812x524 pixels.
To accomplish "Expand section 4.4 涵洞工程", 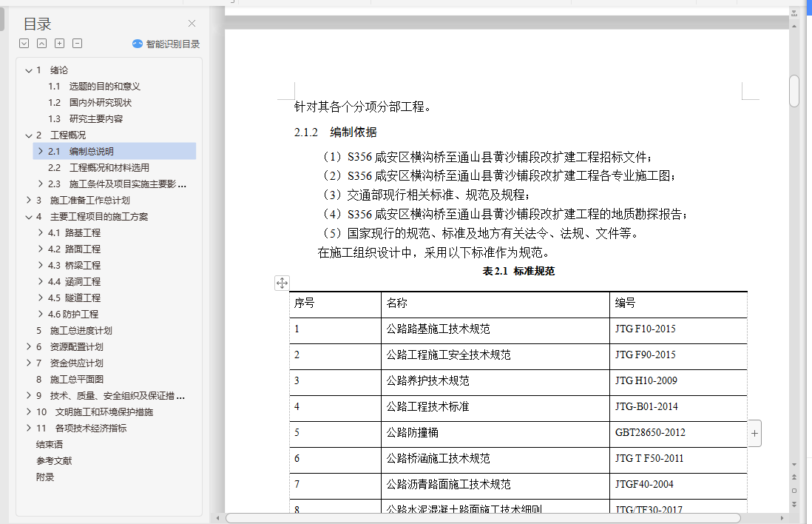I will [x=41, y=281].
